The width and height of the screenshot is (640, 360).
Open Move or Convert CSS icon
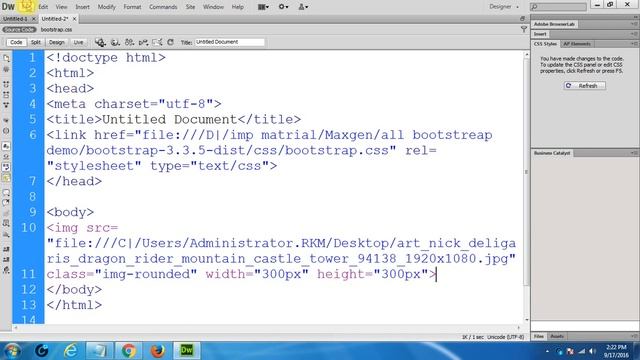[x=6, y=234]
